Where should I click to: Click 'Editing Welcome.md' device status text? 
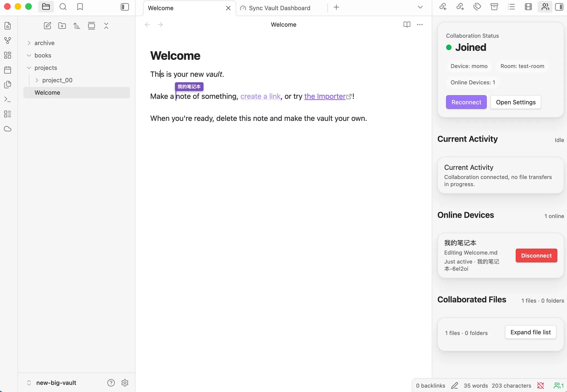[471, 253]
